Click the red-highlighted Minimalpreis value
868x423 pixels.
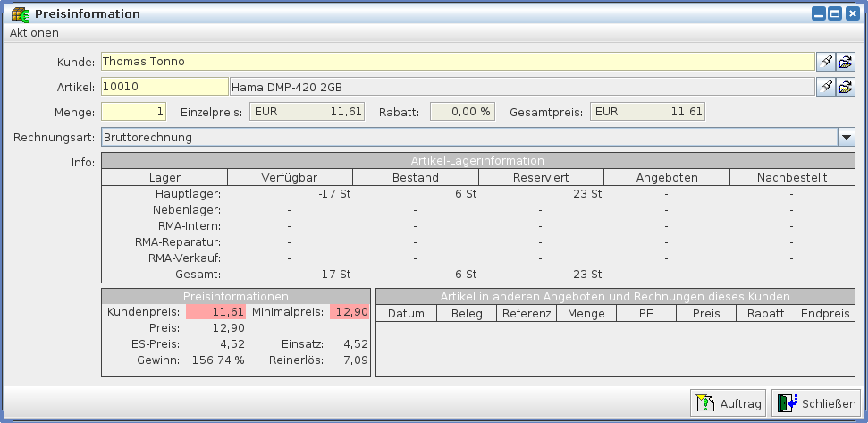pos(350,311)
